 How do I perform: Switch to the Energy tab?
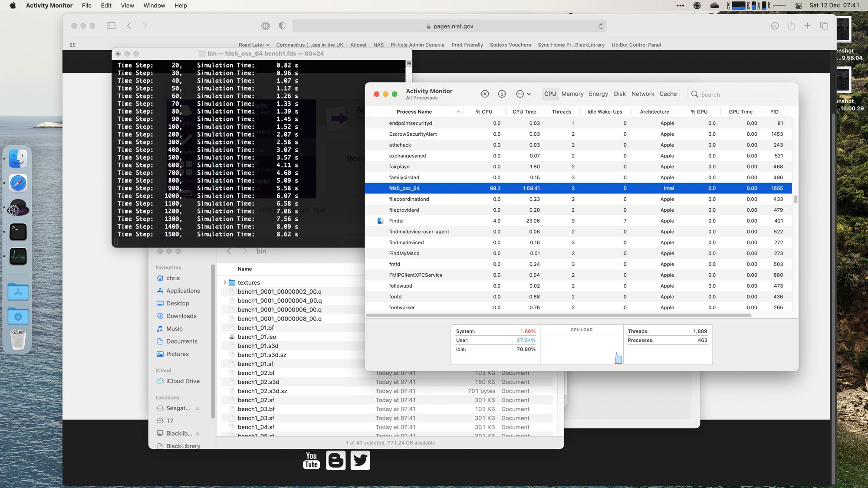tap(598, 94)
